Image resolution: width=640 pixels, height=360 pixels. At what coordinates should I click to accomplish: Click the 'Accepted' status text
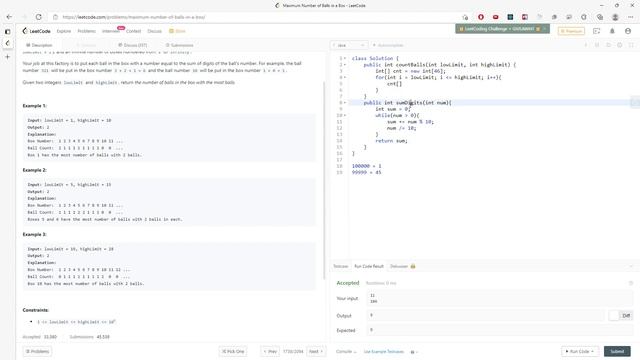click(x=348, y=283)
